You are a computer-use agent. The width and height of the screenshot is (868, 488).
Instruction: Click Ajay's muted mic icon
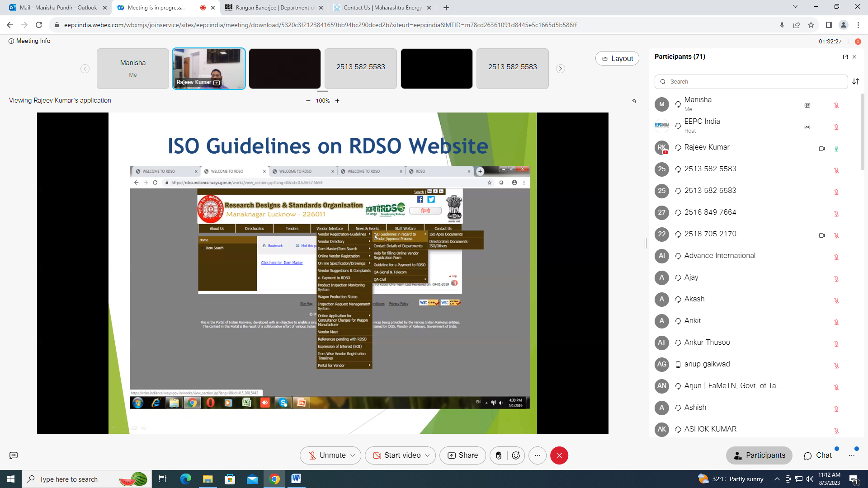836,279
